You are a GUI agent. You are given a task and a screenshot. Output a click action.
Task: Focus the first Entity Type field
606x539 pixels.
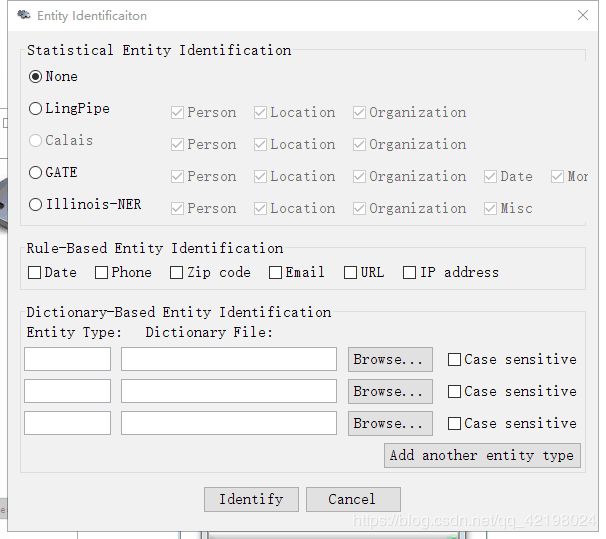coord(67,359)
